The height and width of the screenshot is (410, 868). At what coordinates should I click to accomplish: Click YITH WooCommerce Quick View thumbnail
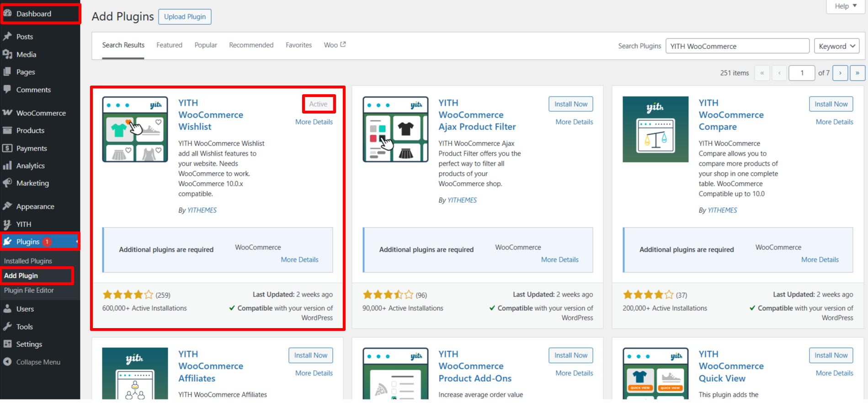(x=655, y=373)
